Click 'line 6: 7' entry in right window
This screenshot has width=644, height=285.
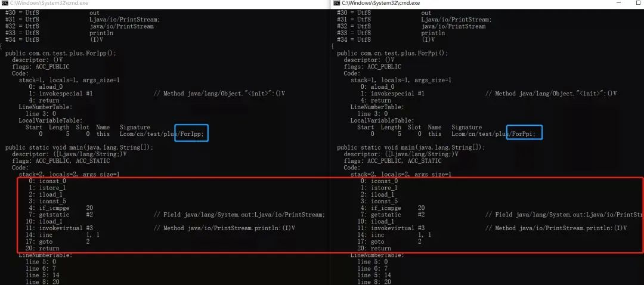372,268
